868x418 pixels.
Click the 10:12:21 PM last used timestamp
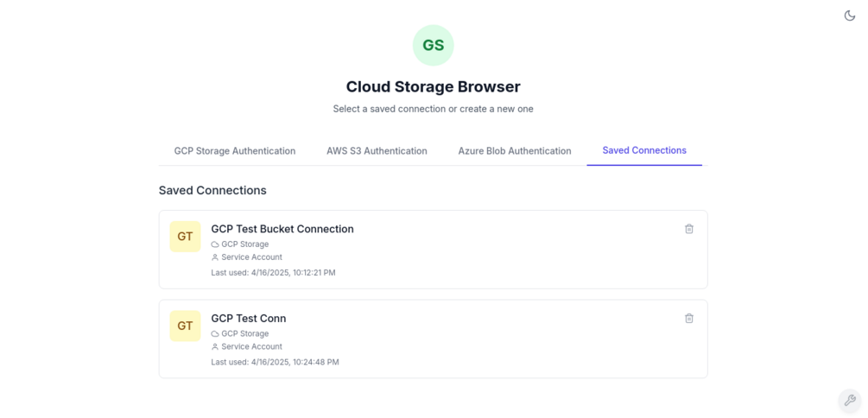(x=273, y=273)
